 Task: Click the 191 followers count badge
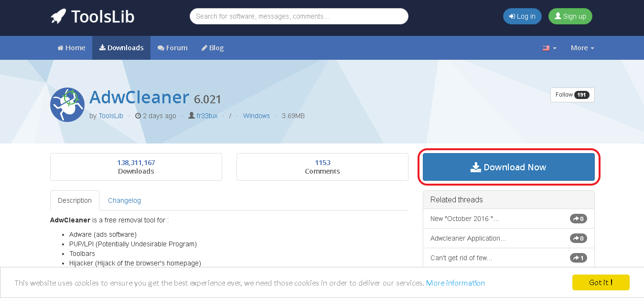tap(581, 95)
